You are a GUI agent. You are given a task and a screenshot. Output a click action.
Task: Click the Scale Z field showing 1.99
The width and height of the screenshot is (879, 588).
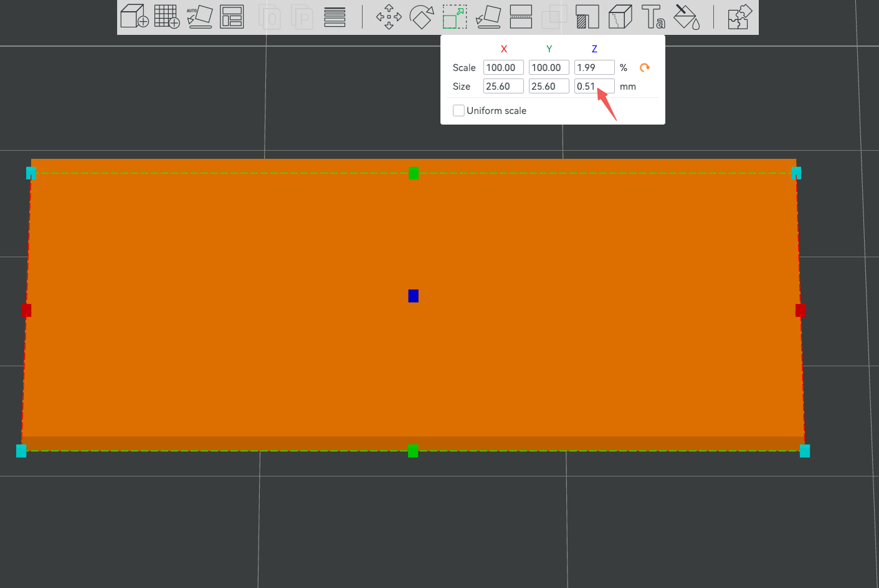click(x=594, y=67)
